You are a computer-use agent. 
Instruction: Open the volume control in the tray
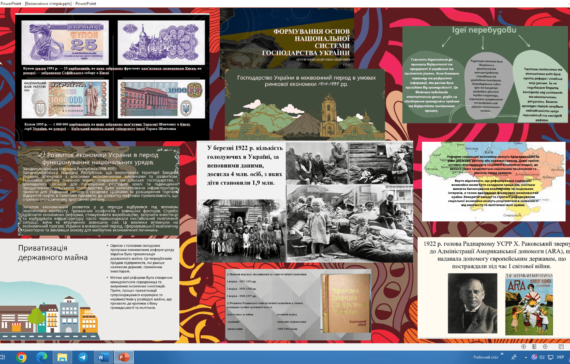pyautogui.click(x=542, y=357)
